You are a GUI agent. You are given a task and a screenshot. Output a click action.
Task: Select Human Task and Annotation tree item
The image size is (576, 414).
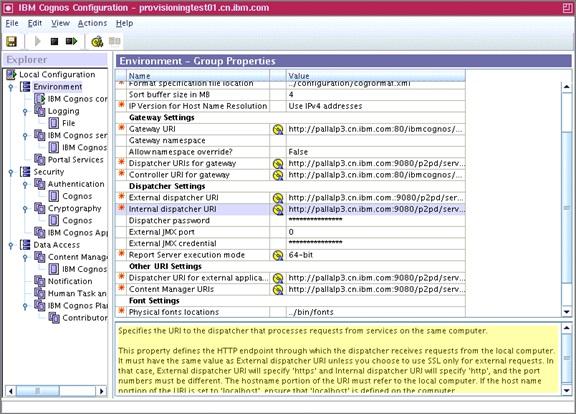click(x=77, y=293)
